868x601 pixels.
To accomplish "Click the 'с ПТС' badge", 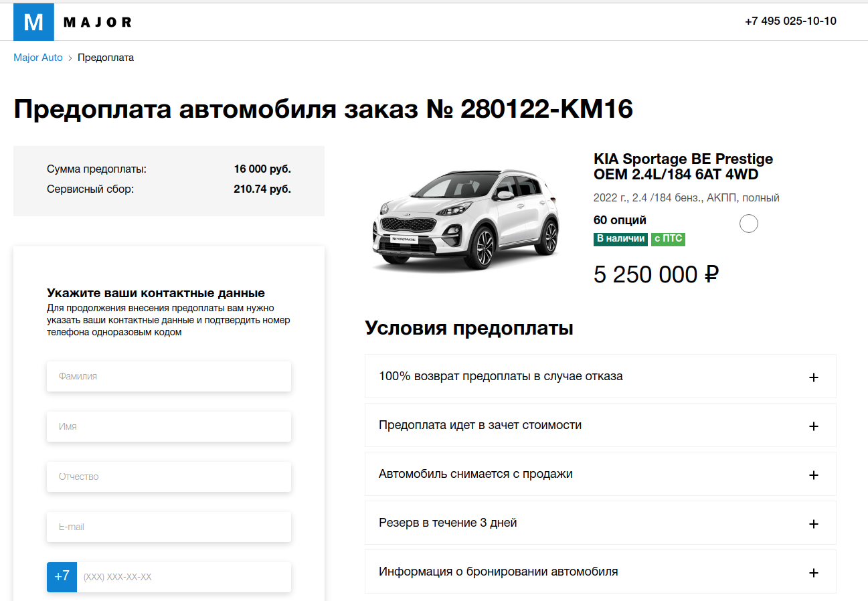I will pyautogui.click(x=668, y=239).
